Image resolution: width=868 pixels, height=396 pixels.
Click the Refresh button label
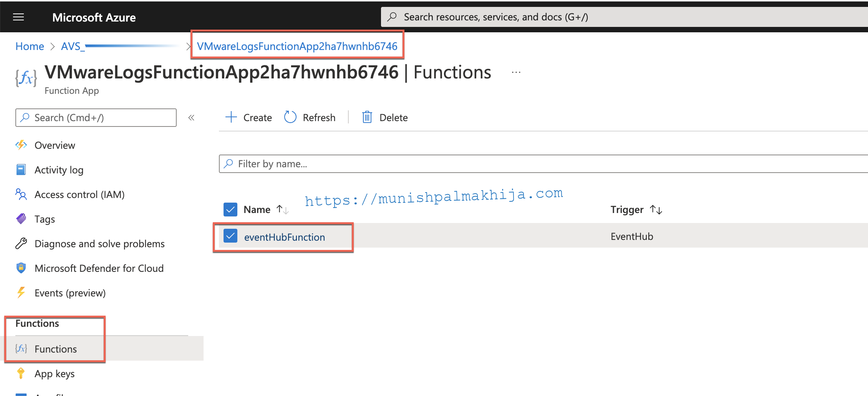(319, 118)
